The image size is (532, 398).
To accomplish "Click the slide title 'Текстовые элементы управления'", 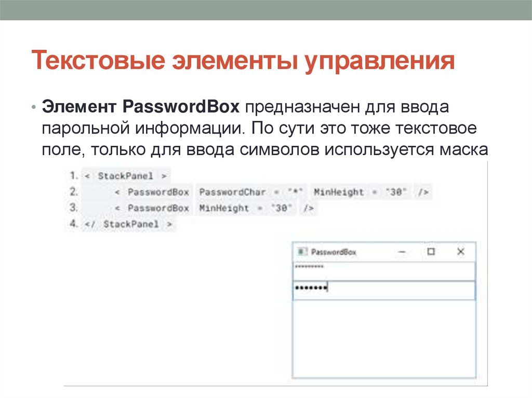I will [243, 60].
